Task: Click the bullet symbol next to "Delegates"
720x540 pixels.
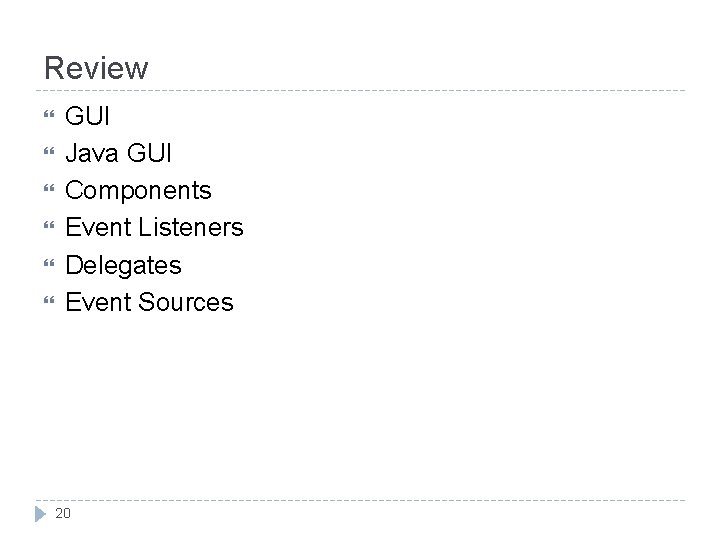Action: coord(49,265)
